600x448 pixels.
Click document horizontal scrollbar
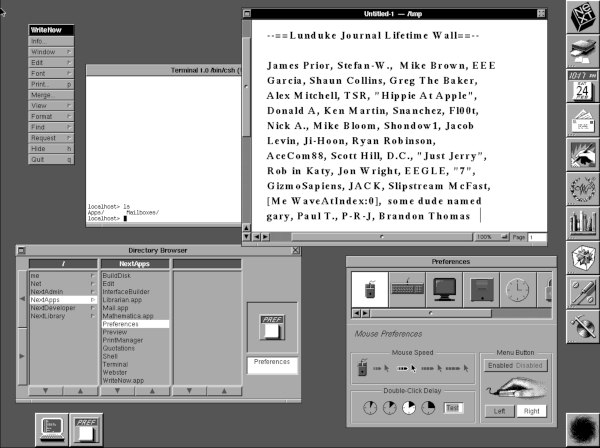382,237
